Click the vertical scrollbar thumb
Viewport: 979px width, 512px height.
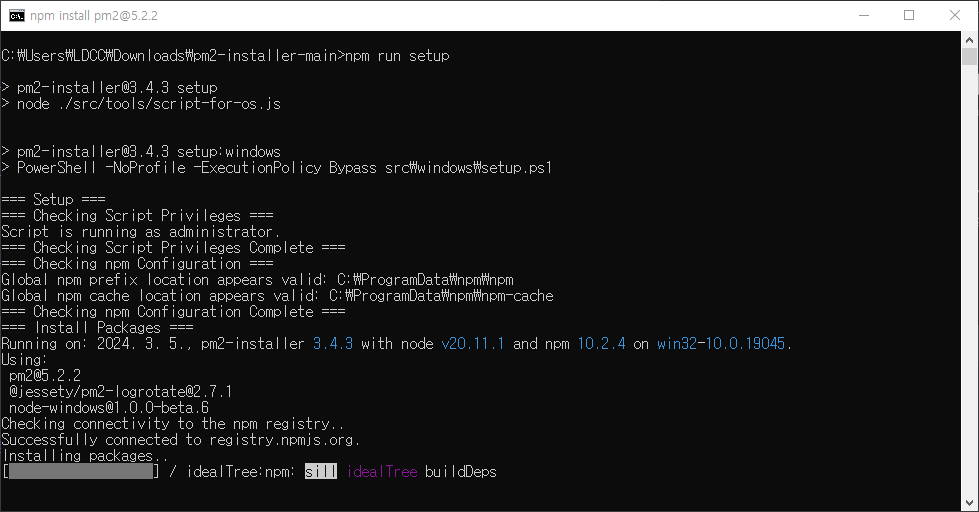coord(969,57)
